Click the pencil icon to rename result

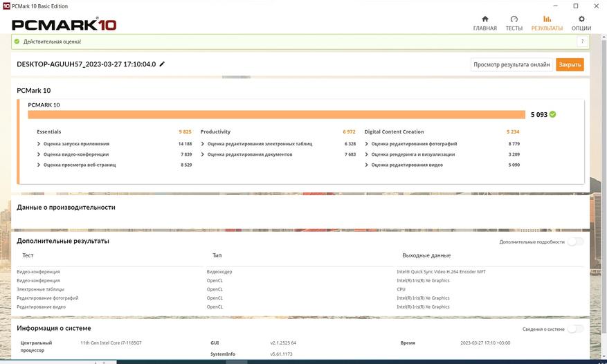click(x=162, y=64)
